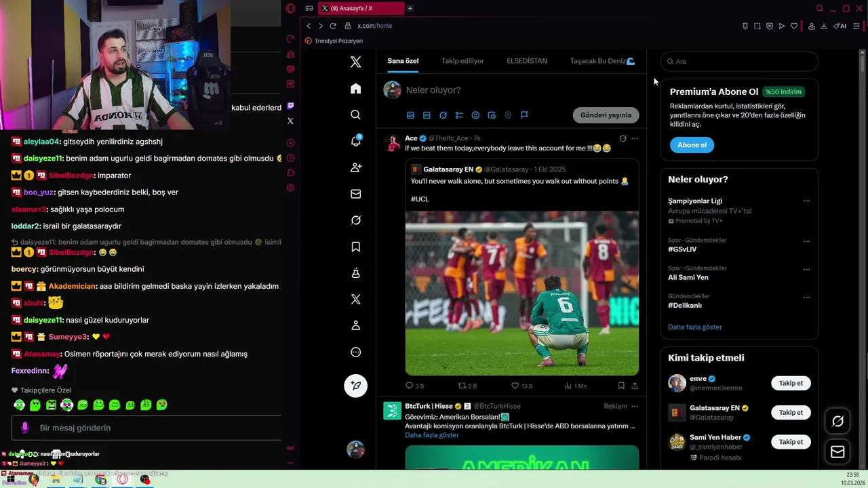Open X Home from the sidebar
This screenshot has width=868, height=488.
[355, 89]
